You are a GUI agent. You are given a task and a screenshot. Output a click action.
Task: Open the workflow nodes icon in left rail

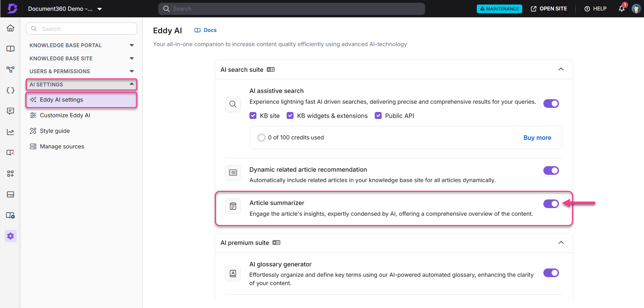tap(10, 70)
